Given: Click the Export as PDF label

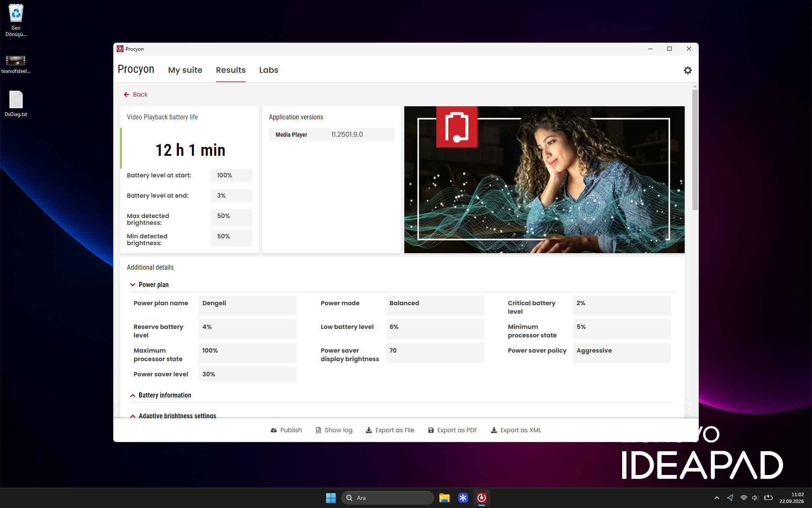Looking at the screenshot, I should pyautogui.click(x=457, y=430).
